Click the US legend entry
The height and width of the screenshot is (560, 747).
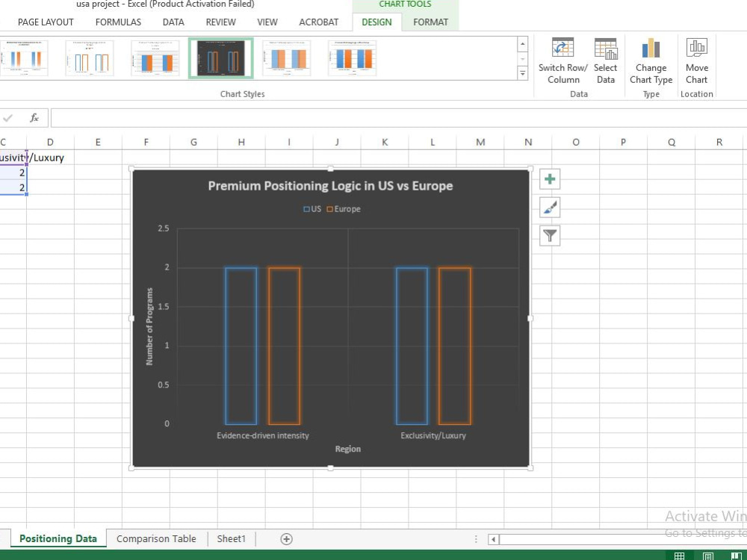tap(312, 209)
